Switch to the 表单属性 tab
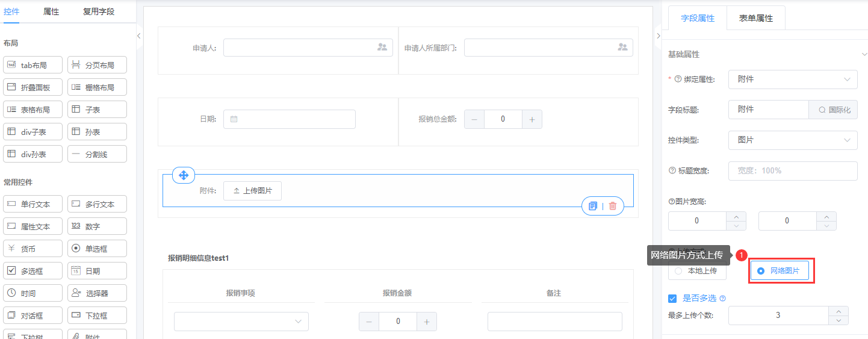The width and height of the screenshot is (868, 339). point(756,18)
